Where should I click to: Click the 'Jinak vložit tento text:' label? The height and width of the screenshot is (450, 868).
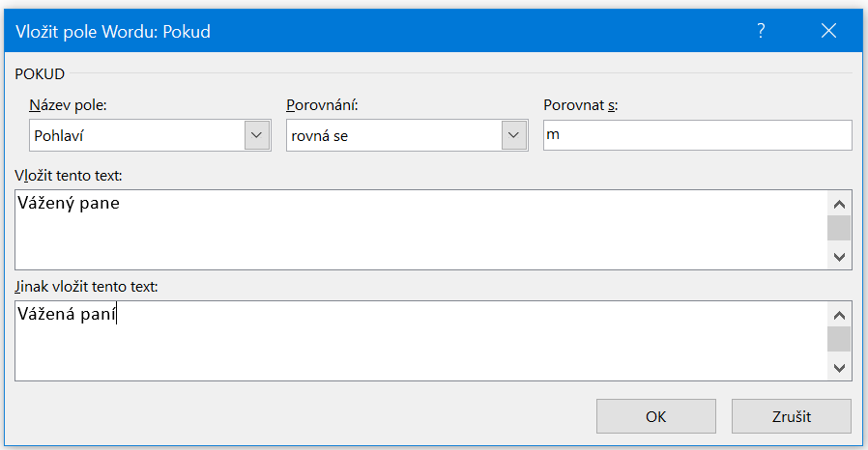pyautogui.click(x=86, y=287)
